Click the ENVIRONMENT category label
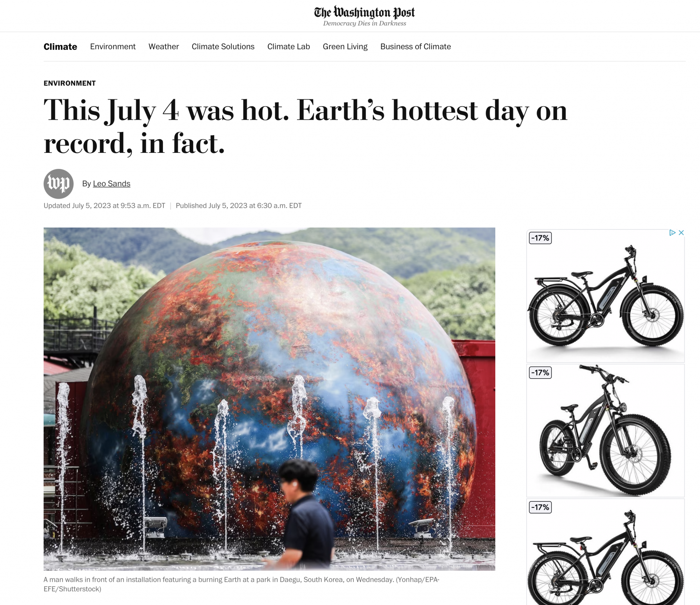The height and width of the screenshot is (605, 700). pyautogui.click(x=70, y=83)
